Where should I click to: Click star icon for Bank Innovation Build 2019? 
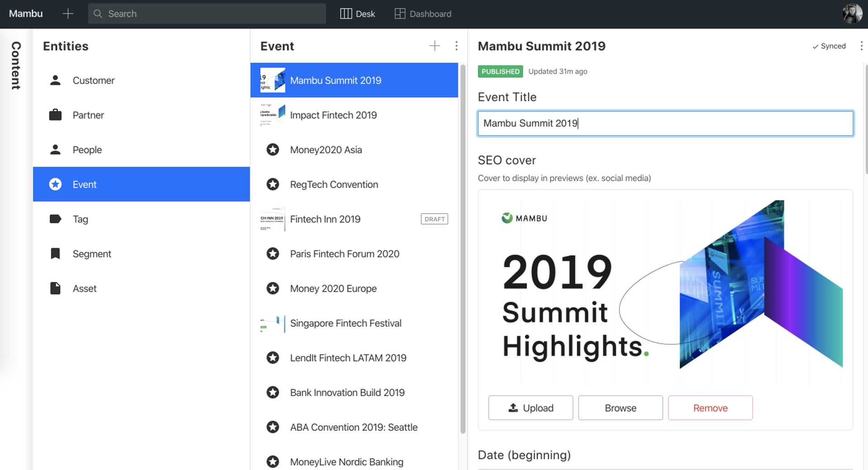coord(273,392)
